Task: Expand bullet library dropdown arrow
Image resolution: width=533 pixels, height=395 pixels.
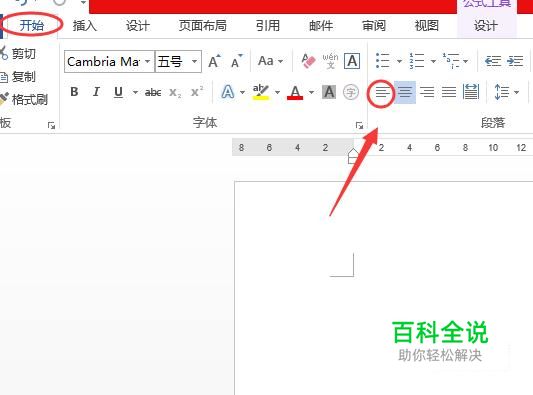Action: tap(399, 62)
